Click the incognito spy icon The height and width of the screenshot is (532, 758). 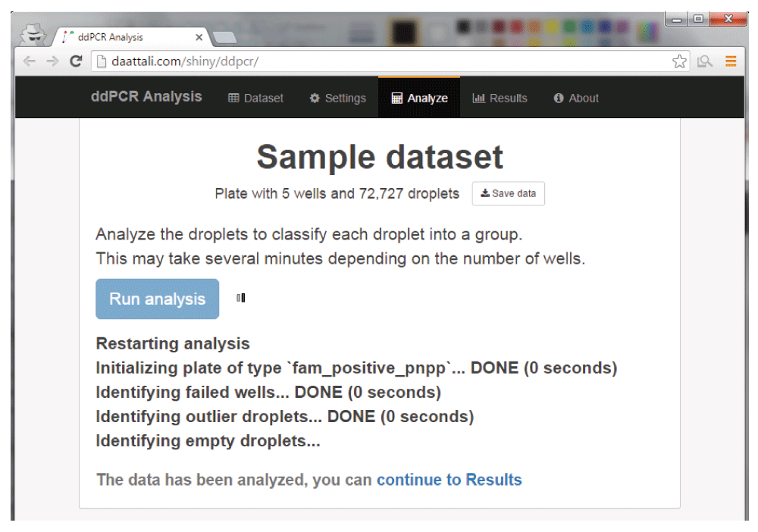(33, 34)
